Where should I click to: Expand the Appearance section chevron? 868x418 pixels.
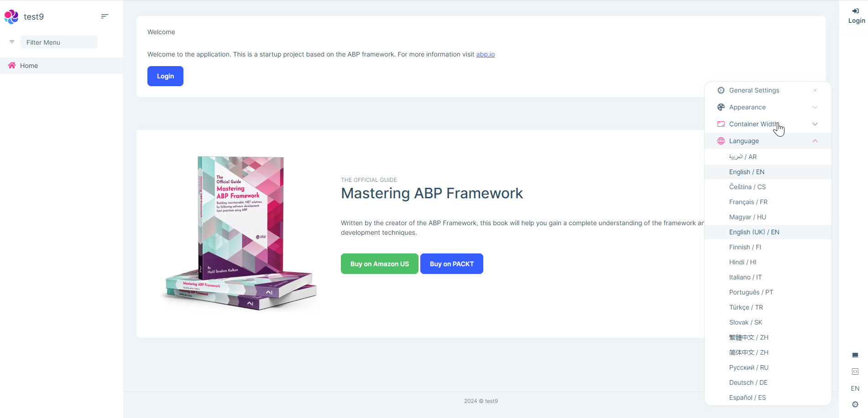(815, 107)
